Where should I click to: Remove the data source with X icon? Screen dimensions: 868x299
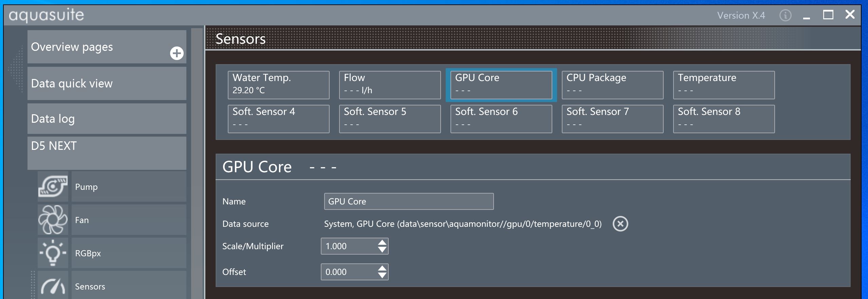pyautogui.click(x=620, y=224)
